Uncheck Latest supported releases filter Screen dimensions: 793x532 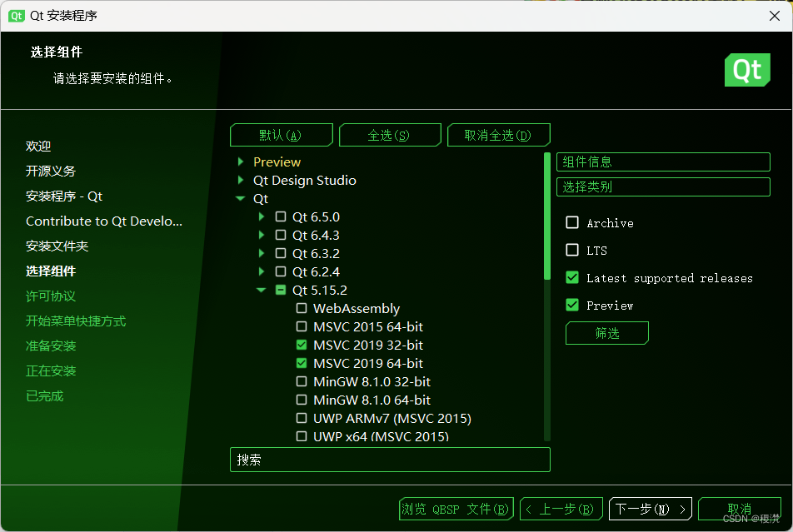coord(572,277)
